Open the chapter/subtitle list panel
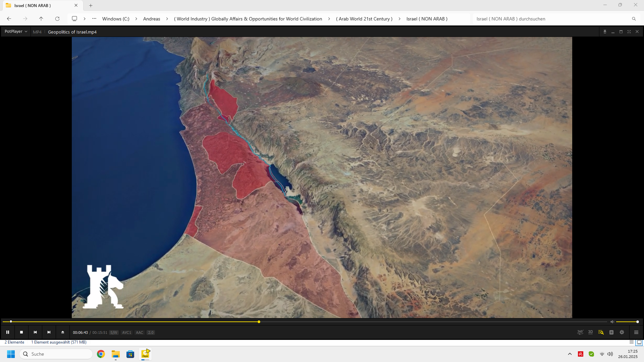The width and height of the screenshot is (644, 362). pos(611,332)
